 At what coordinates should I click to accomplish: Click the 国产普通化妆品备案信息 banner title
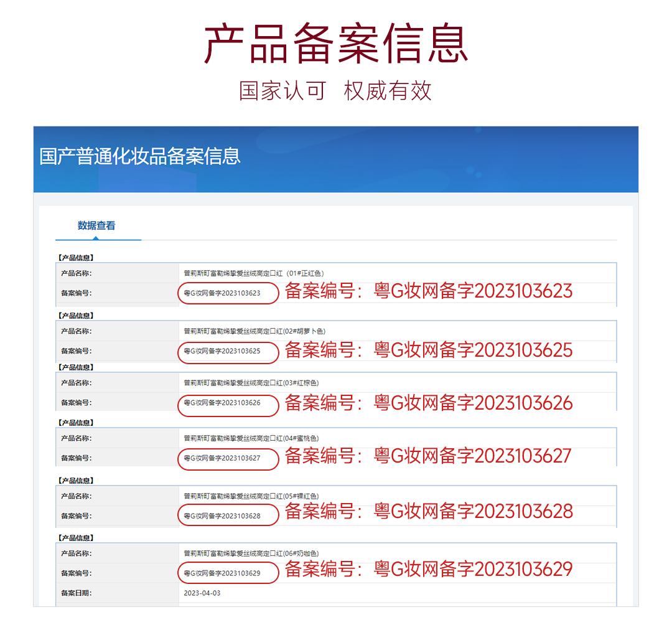140,156
